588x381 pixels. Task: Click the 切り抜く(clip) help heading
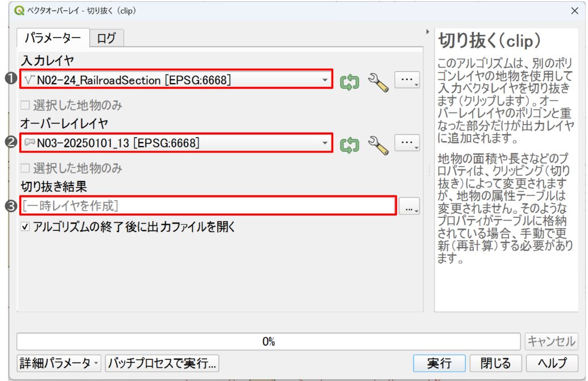pyautogui.click(x=490, y=40)
